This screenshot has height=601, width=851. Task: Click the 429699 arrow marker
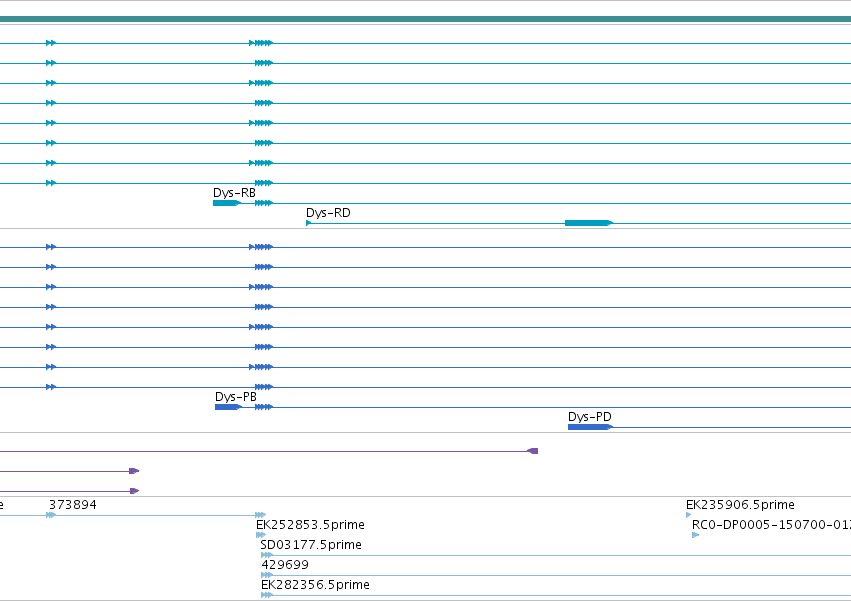(x=266, y=575)
